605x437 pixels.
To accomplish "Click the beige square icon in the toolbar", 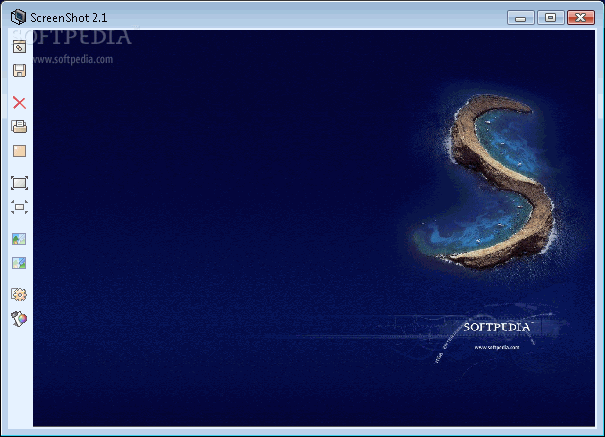I will [x=19, y=151].
